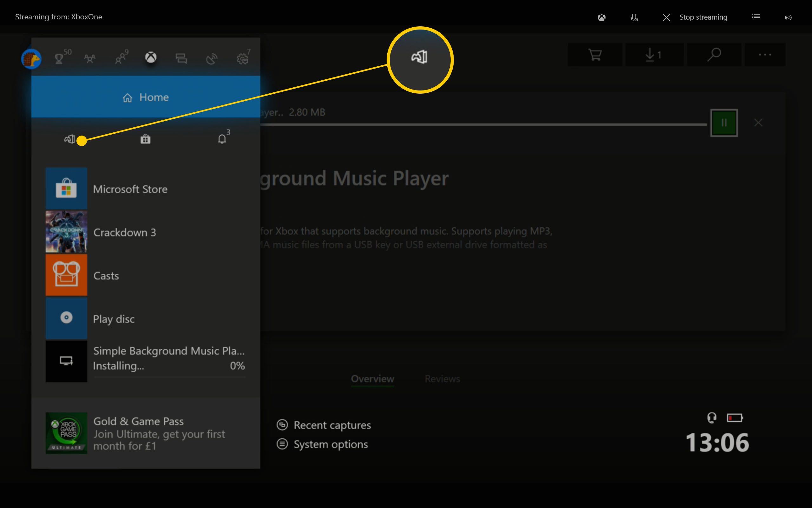Open the System settings gear icon

(x=242, y=58)
